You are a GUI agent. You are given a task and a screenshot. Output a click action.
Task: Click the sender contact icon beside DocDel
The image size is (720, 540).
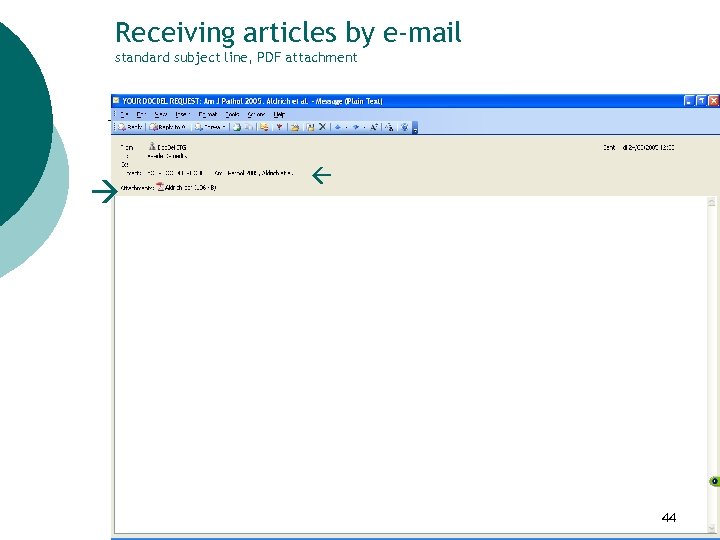[152, 146]
